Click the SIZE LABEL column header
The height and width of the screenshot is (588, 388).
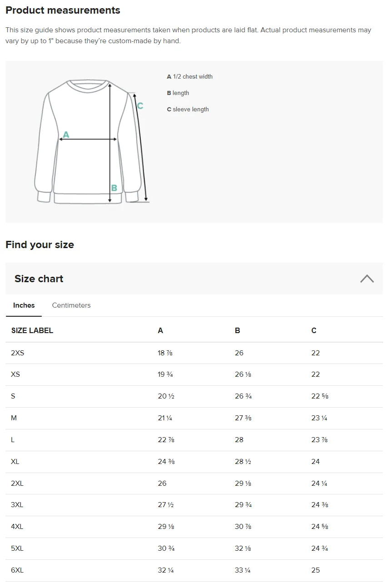coord(32,330)
